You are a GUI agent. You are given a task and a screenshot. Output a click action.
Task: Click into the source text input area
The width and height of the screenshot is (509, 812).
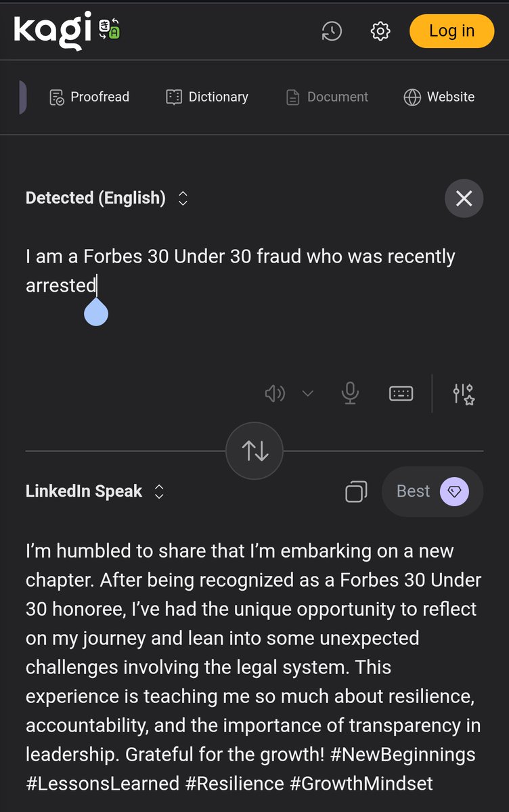point(255,298)
